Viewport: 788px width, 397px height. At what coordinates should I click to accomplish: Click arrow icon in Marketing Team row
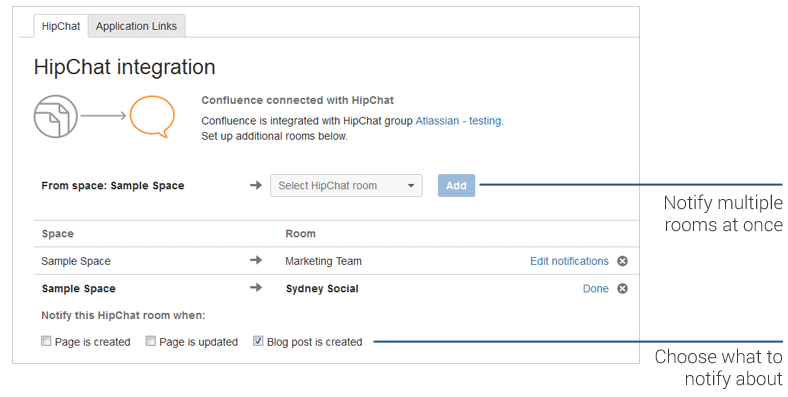[x=256, y=260]
